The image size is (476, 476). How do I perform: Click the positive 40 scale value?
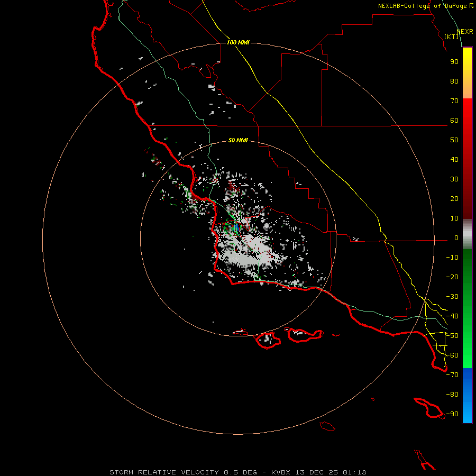point(454,160)
